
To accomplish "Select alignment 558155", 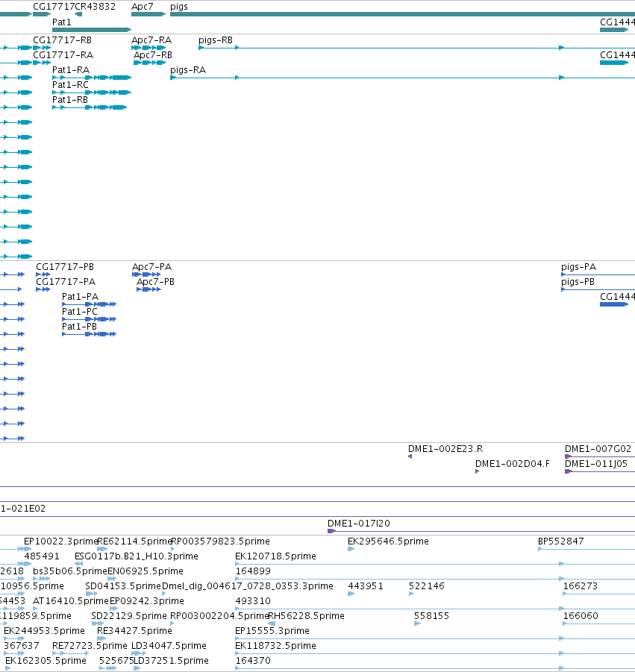I will point(417,624).
